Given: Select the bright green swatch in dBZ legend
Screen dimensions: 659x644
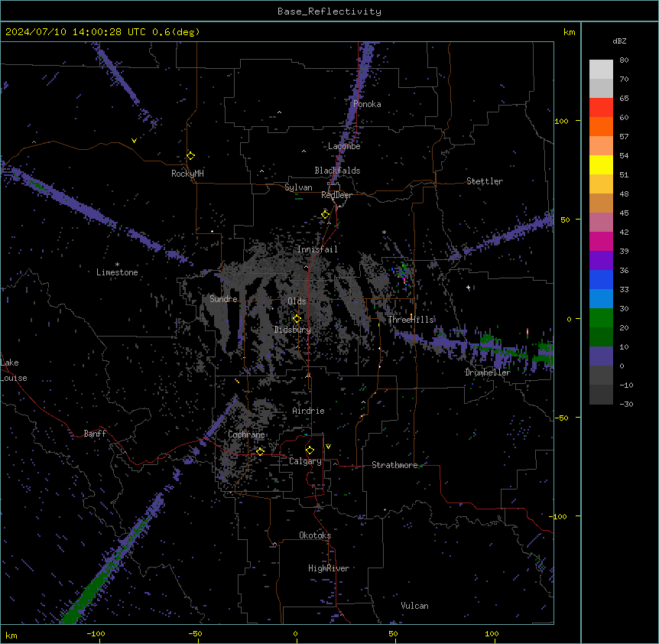Looking at the screenshot, I should [601, 318].
